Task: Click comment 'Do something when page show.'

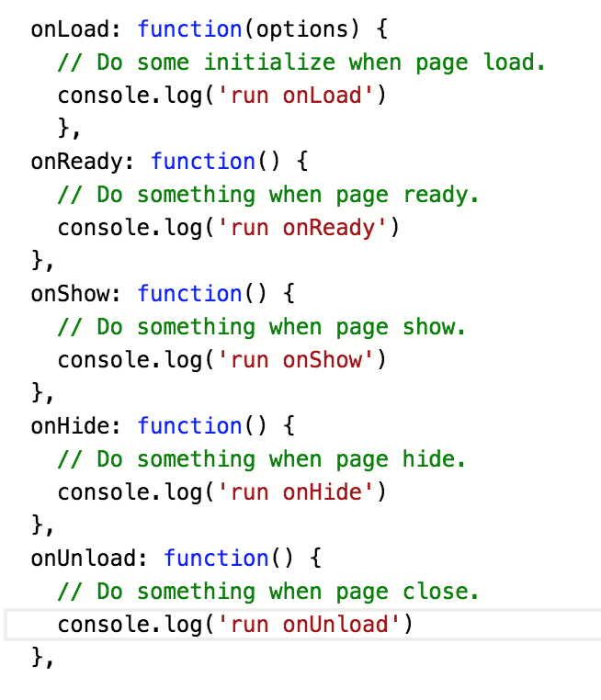Action: (x=262, y=327)
